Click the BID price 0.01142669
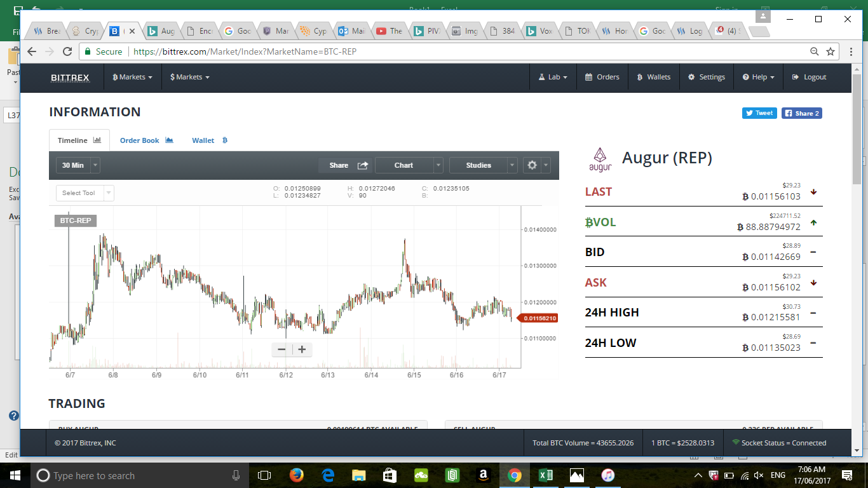 click(x=771, y=257)
